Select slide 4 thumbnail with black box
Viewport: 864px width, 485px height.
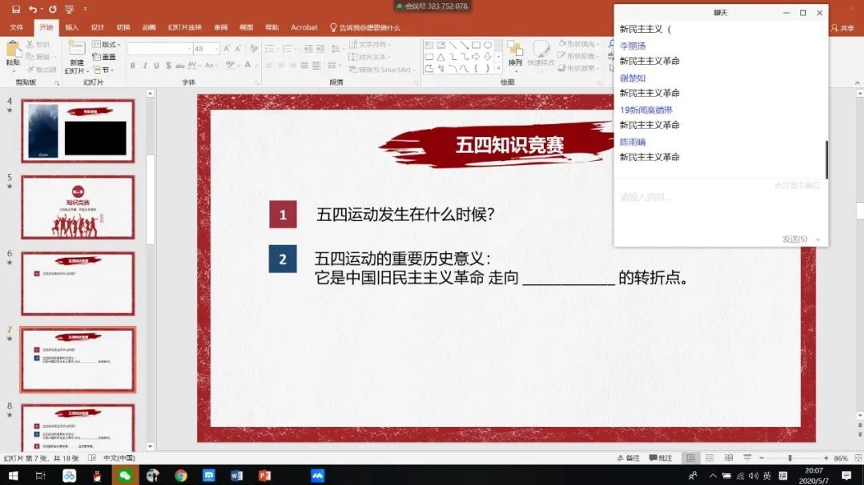click(x=78, y=131)
